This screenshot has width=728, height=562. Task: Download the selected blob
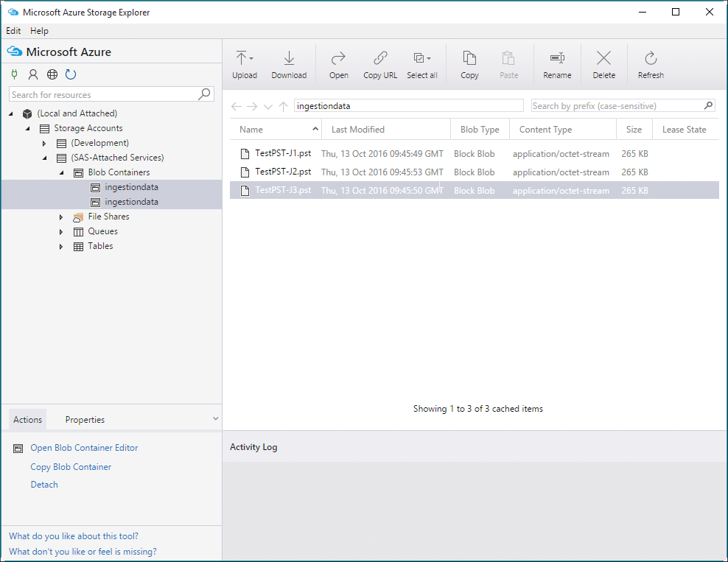click(289, 65)
